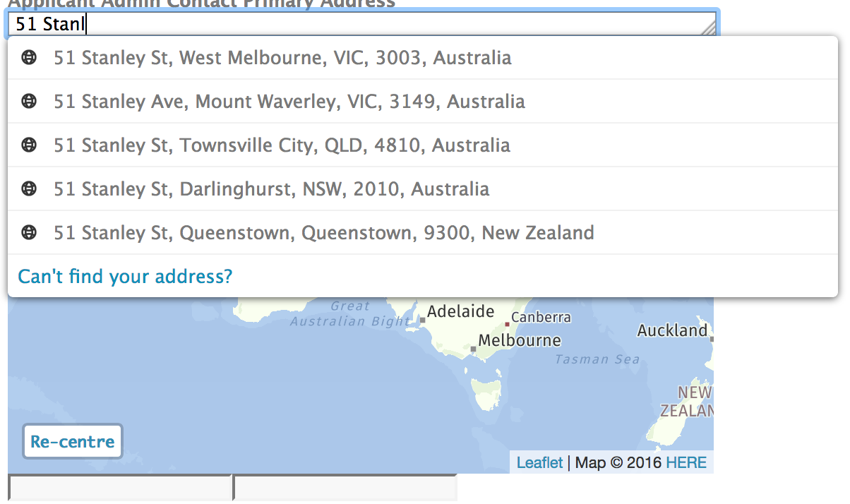Select 51 Stanley St, West Melbourne address
The image size is (850, 504).
point(282,58)
